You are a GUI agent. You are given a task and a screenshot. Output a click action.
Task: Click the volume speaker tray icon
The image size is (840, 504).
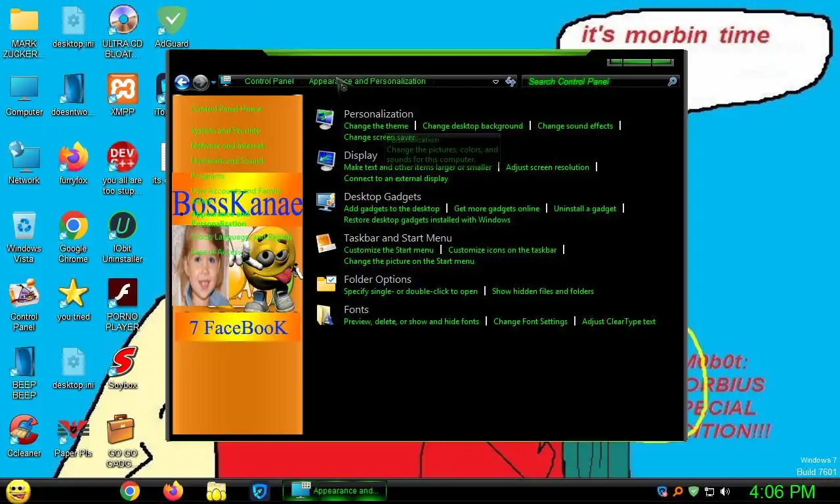[725, 492]
